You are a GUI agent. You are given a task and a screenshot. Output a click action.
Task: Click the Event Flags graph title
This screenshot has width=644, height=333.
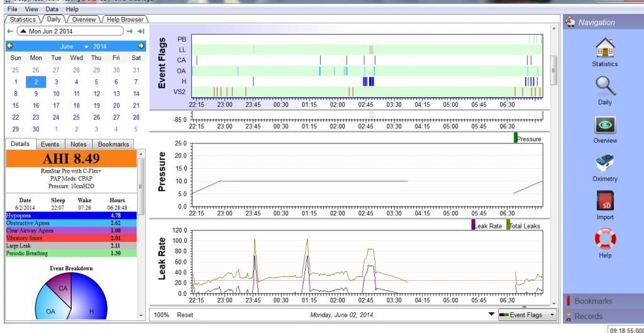pos(162,63)
